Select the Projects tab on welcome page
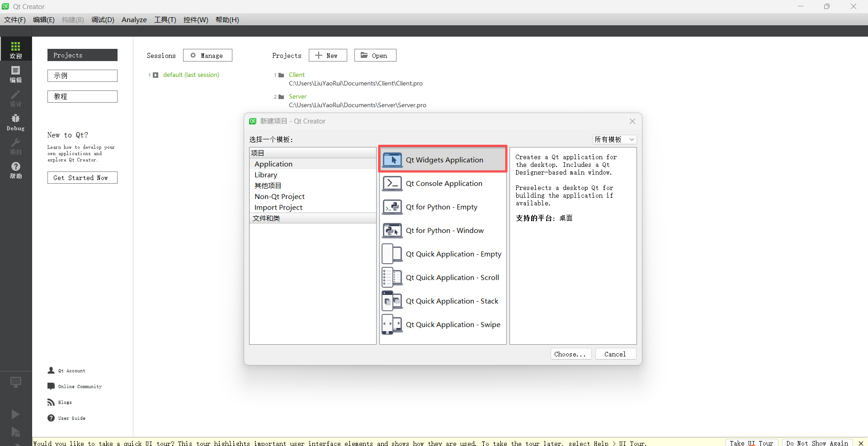Screen dimensions: 868x446 pos(82,55)
